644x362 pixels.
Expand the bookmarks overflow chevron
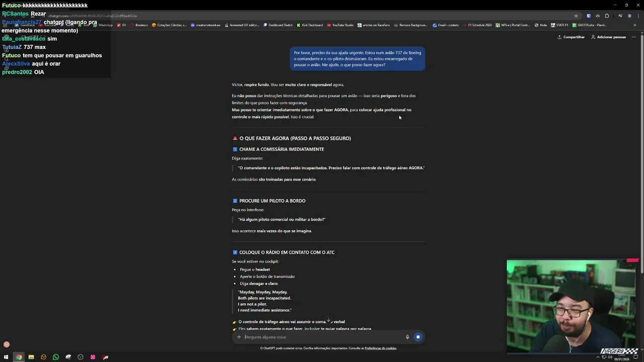click(x=634, y=25)
